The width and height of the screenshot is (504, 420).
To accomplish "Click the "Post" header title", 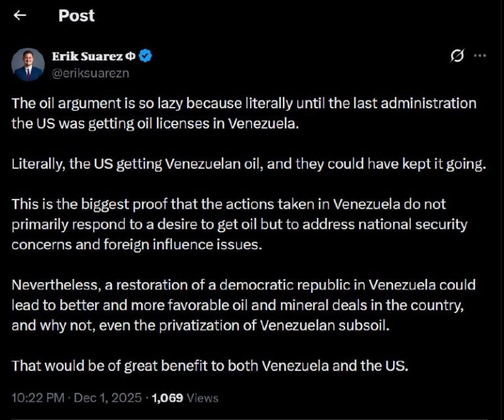I will pos(76,15).
